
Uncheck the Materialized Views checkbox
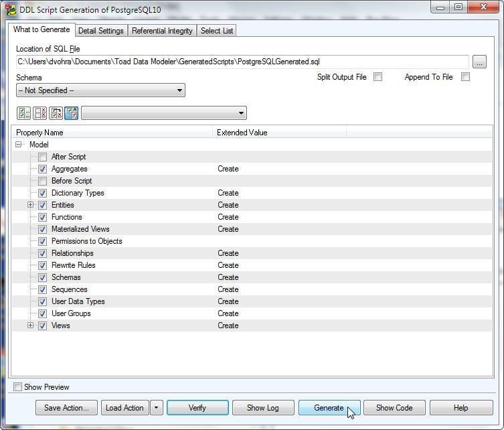click(x=42, y=229)
